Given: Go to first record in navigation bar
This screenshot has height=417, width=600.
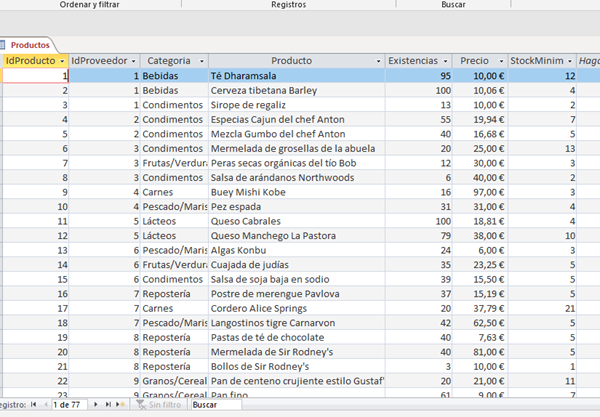Looking at the screenshot, I should 33,405.
